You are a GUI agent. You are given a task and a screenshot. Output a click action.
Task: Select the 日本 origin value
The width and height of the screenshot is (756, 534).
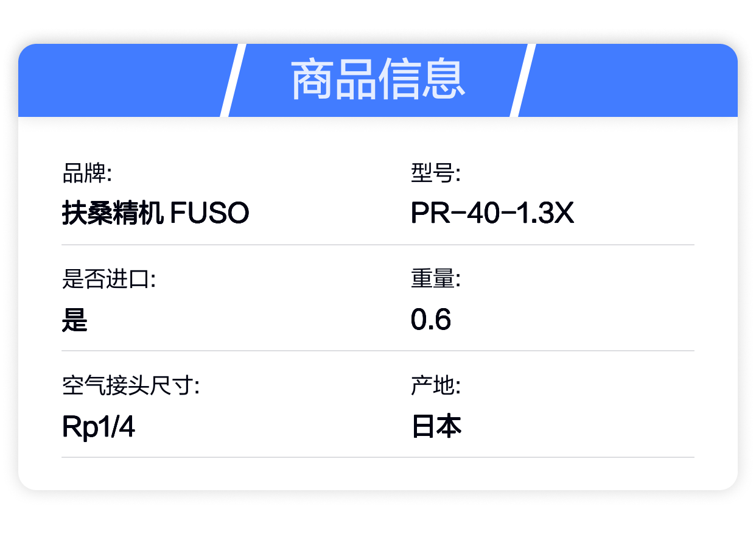[436, 426]
